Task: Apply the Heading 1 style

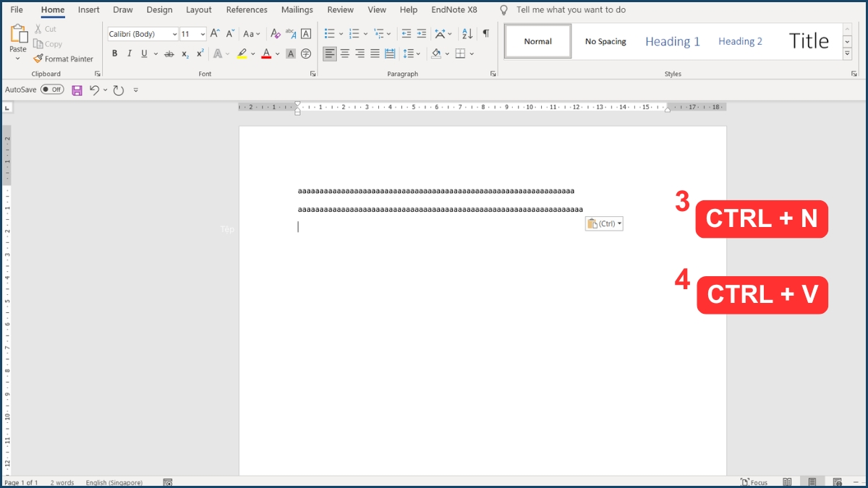Action: 672,41
